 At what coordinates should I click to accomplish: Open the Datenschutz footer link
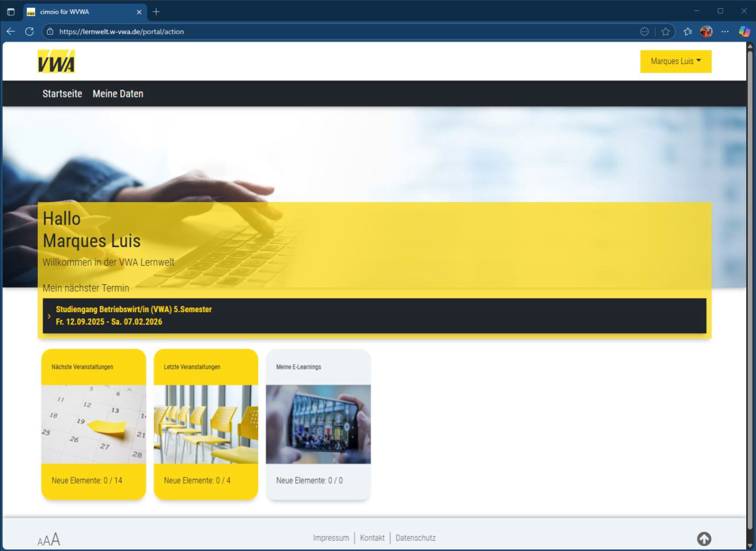click(415, 538)
